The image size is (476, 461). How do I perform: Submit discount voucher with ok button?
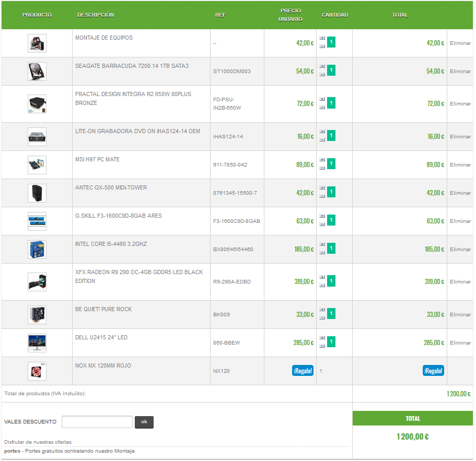tap(144, 422)
